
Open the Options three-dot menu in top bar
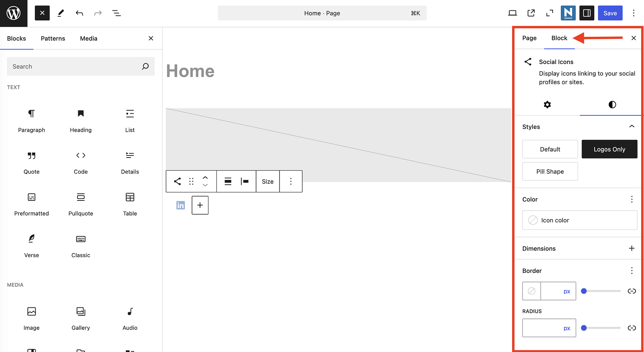point(634,13)
